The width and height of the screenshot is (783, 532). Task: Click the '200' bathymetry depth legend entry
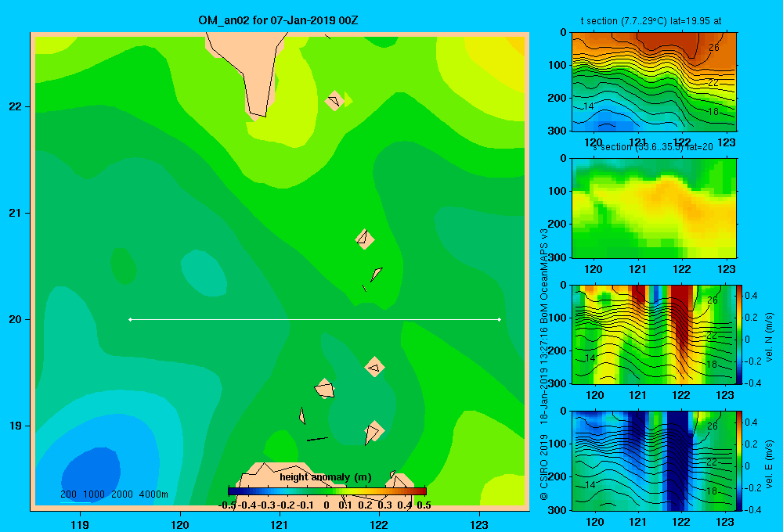tap(68, 494)
